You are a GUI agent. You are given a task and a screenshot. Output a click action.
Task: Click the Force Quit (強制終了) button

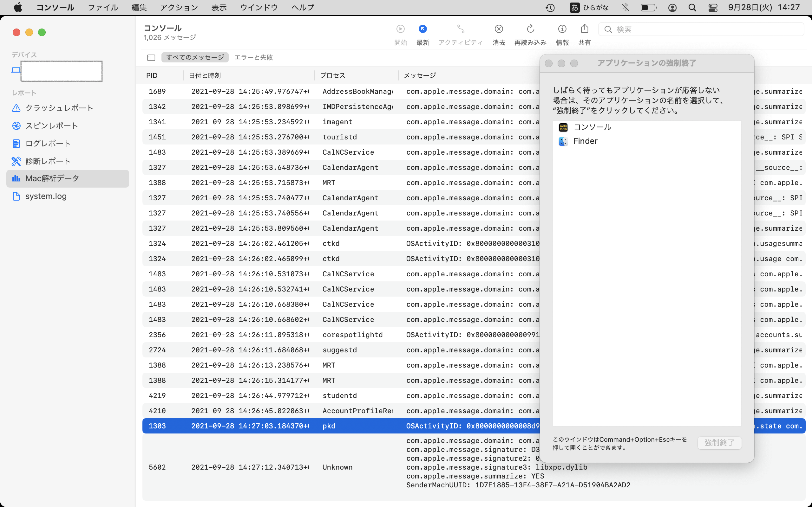click(719, 443)
